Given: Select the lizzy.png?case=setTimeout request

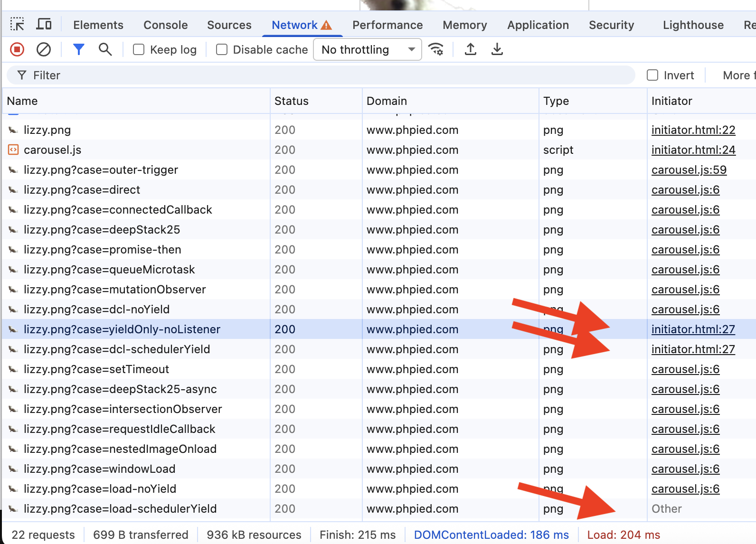Looking at the screenshot, I should [x=379, y=369].
